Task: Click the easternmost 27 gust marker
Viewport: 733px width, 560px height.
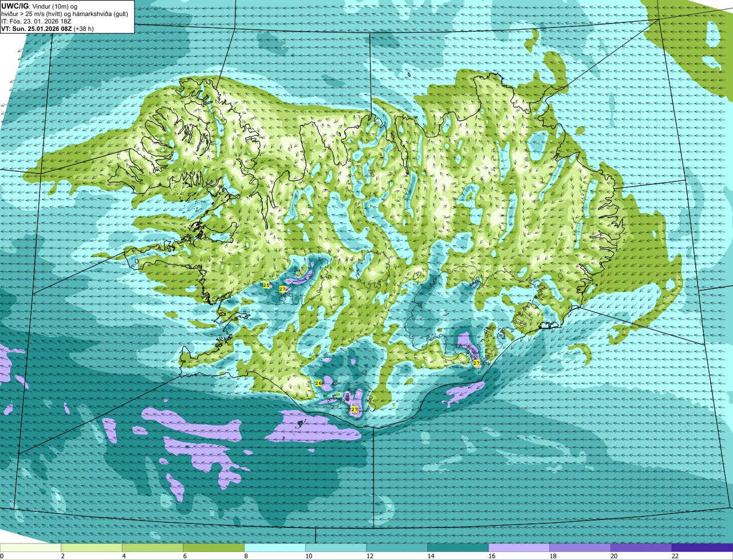Action: tap(476, 363)
